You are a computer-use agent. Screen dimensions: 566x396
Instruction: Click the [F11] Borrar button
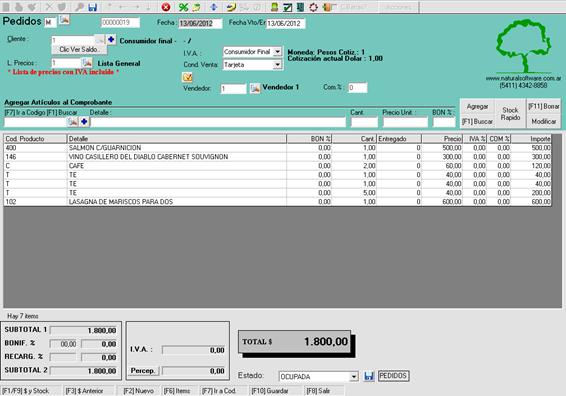(544, 106)
